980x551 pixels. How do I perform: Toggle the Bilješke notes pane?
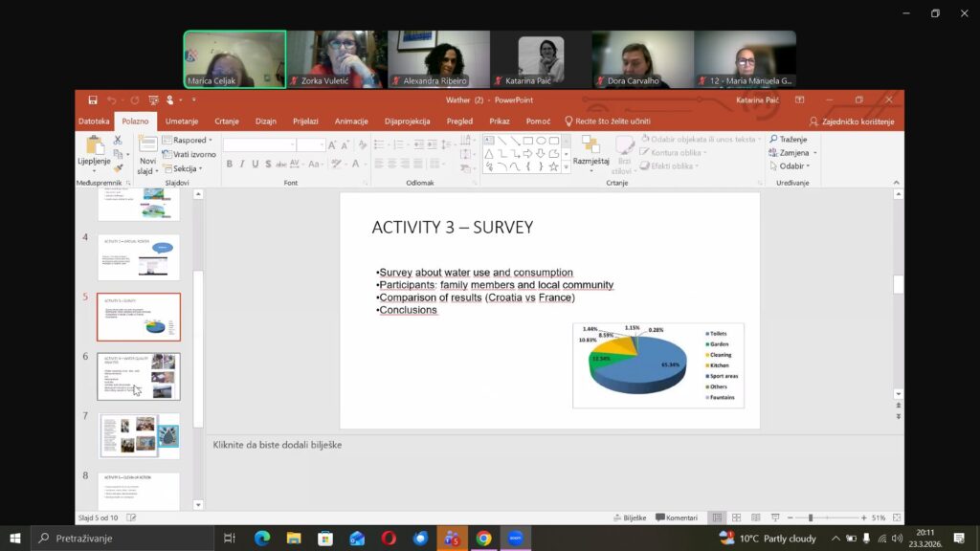tap(629, 518)
